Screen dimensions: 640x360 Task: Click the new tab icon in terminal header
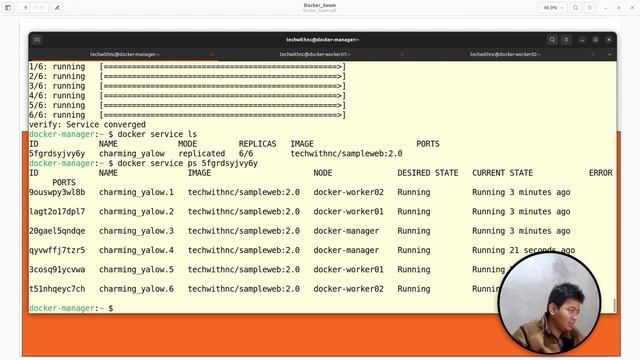pyautogui.click(x=37, y=40)
